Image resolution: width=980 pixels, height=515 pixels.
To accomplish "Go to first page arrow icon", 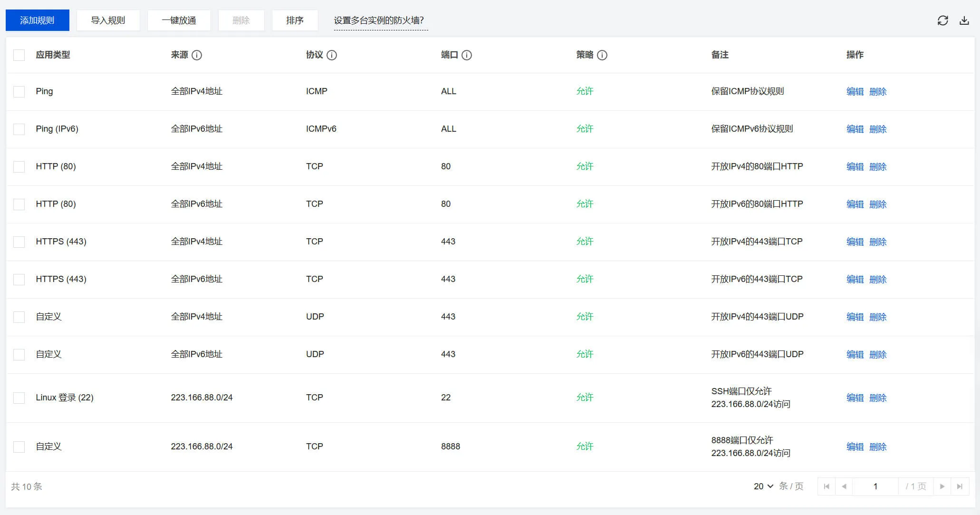I will [826, 486].
